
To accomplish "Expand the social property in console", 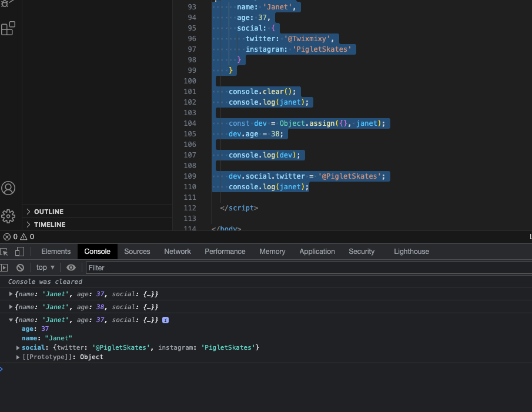I will [18, 348].
